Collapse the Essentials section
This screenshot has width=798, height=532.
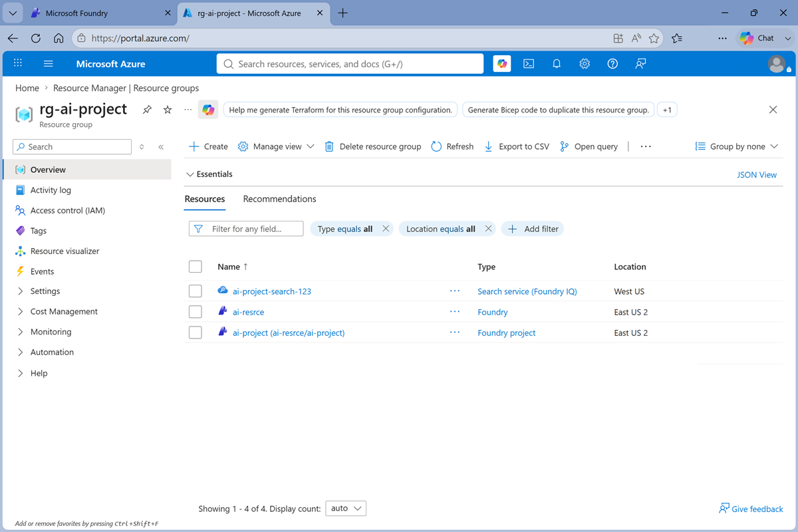coord(209,174)
